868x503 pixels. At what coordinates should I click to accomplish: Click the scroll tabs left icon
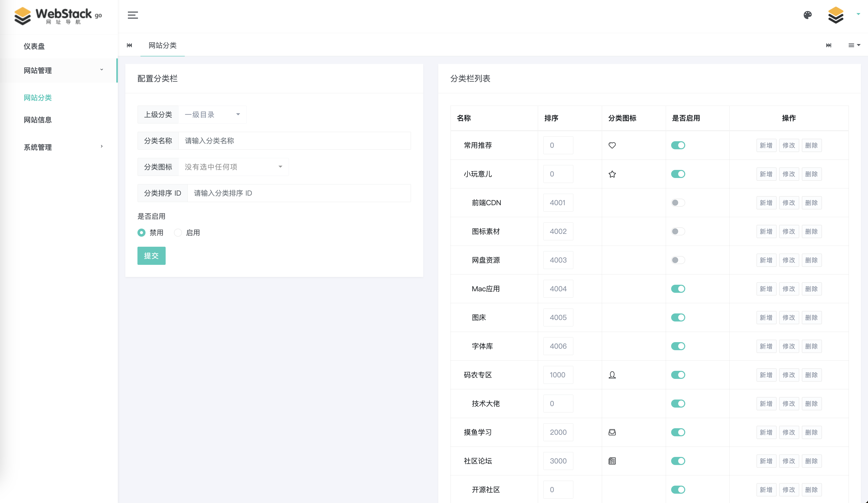tap(129, 46)
